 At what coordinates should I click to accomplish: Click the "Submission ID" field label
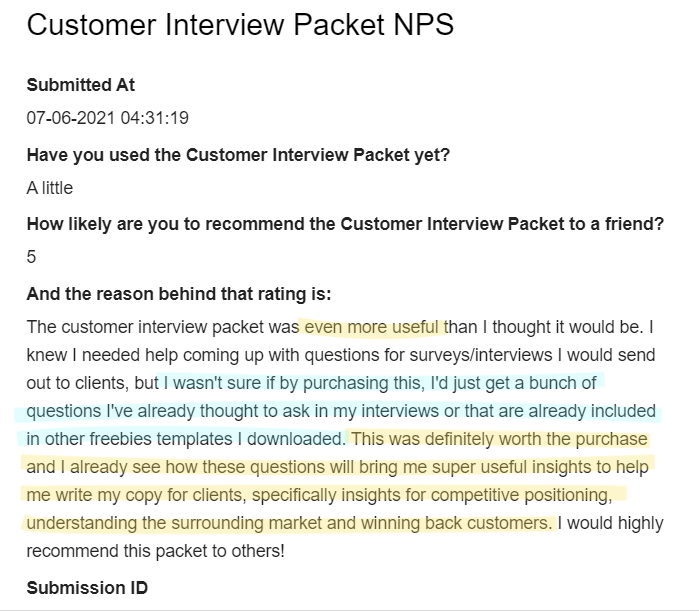point(87,587)
